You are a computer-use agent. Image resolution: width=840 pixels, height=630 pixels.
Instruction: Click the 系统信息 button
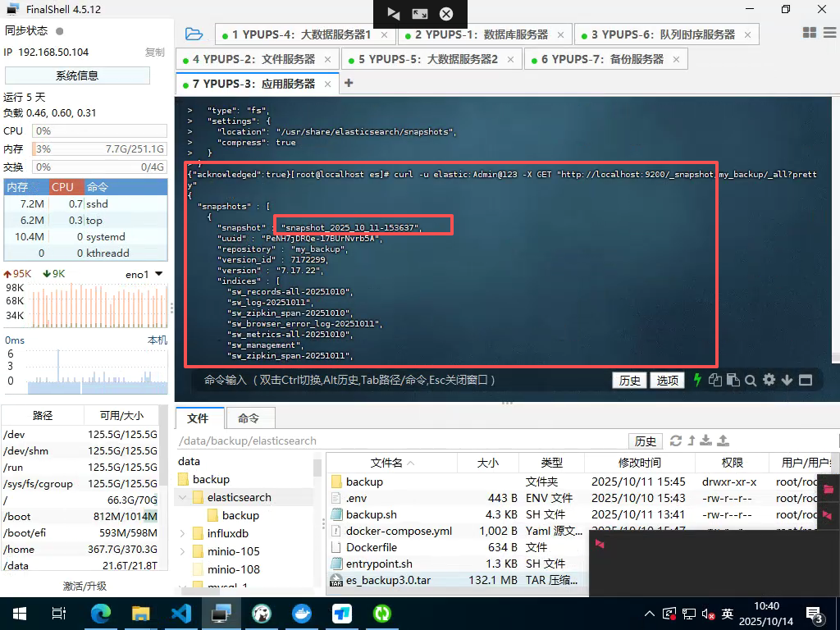click(x=77, y=75)
